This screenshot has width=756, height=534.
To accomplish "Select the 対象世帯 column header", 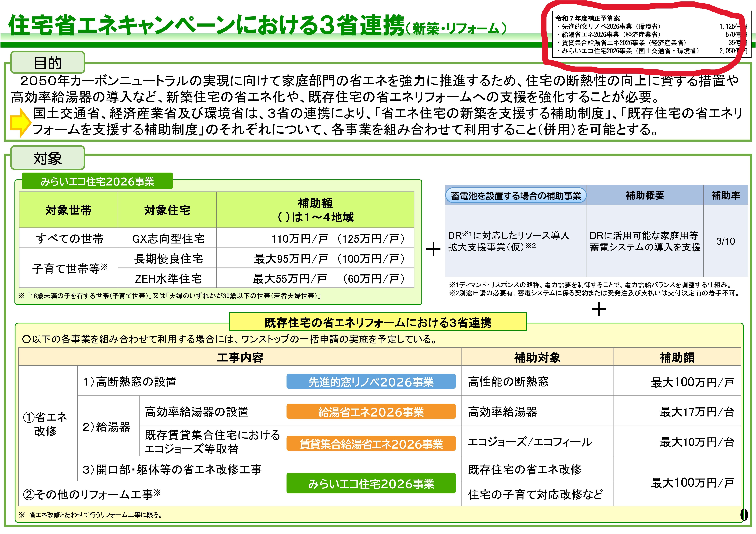I will click(x=69, y=210).
